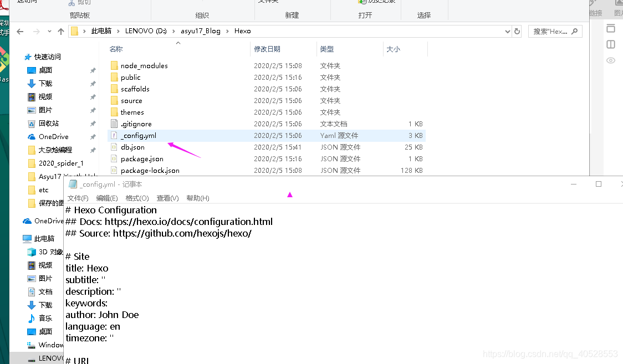Image resolution: width=623 pixels, height=364 pixels.
Task: Open 音乐 under 此电脑
Action: click(45, 319)
